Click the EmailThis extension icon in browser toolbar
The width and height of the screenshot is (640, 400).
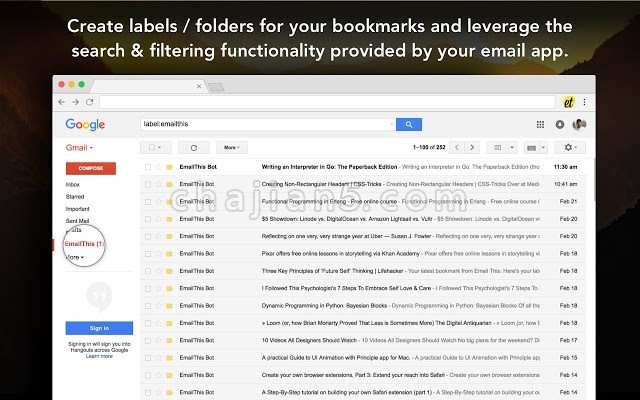569,102
